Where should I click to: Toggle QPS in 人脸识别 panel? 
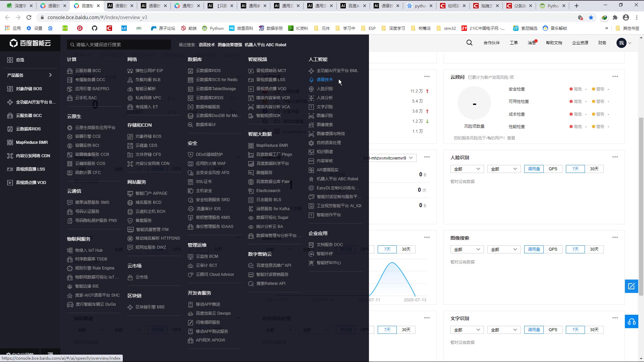553,169
